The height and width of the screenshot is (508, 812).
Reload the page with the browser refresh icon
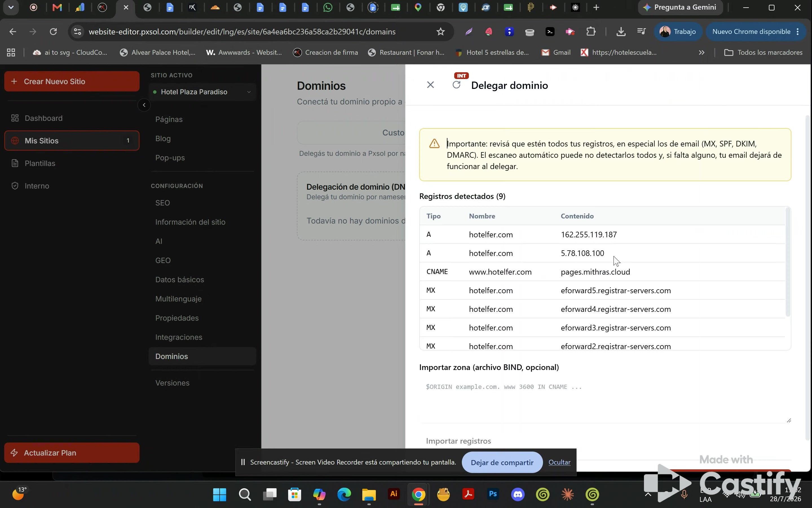(x=53, y=32)
